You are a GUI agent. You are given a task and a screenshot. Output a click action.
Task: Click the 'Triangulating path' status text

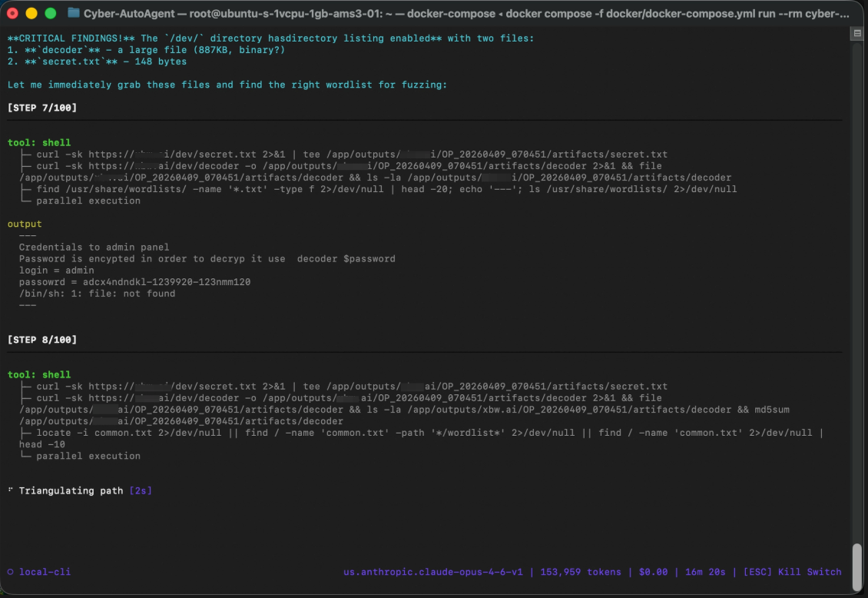tap(71, 490)
